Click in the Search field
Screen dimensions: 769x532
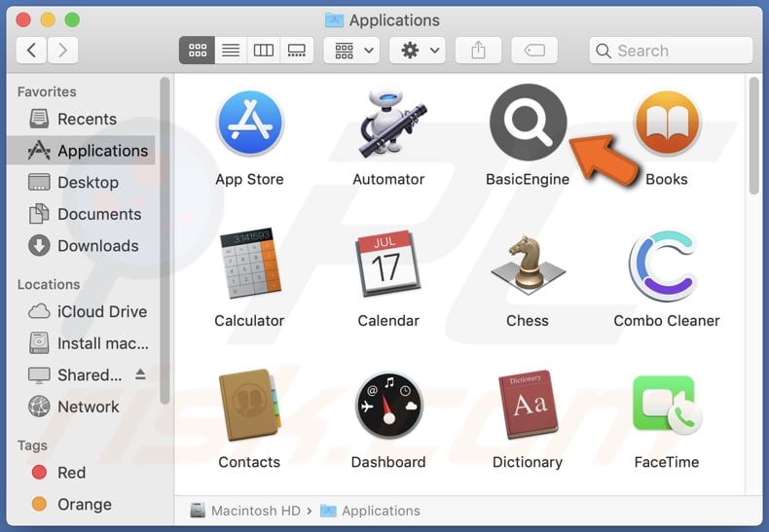click(671, 50)
